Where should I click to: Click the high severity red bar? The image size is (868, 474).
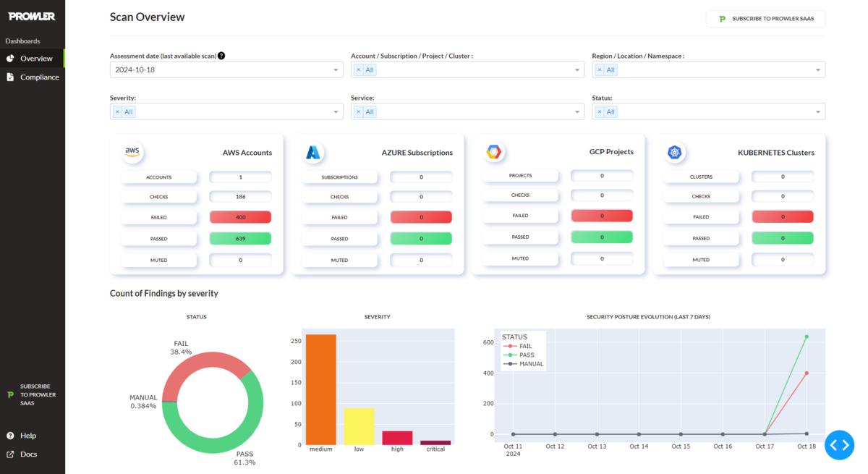tap(397, 438)
